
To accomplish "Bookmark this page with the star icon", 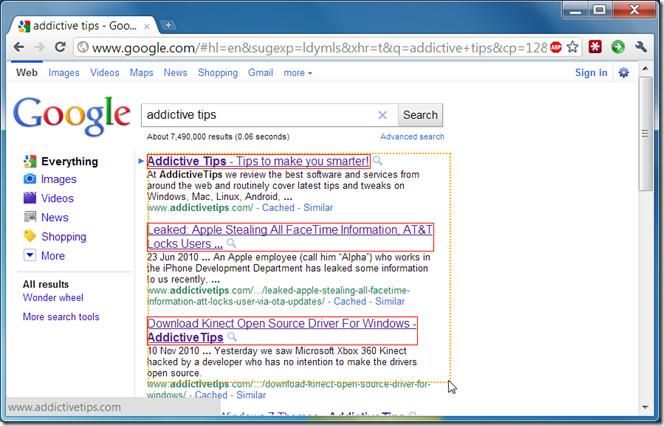I will coord(572,47).
